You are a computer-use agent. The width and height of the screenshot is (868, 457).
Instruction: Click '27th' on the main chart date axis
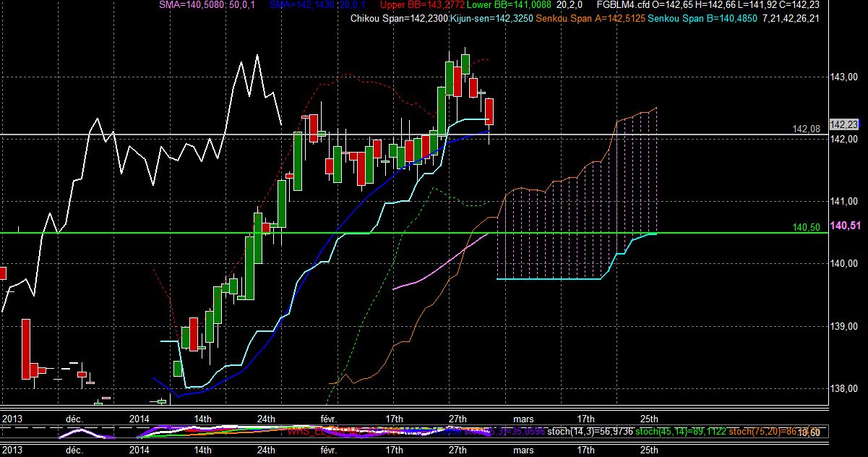457,418
